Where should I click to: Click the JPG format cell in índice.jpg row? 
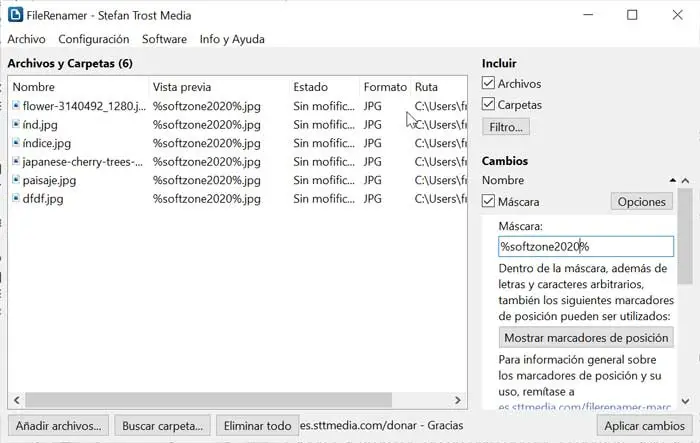[373, 143]
